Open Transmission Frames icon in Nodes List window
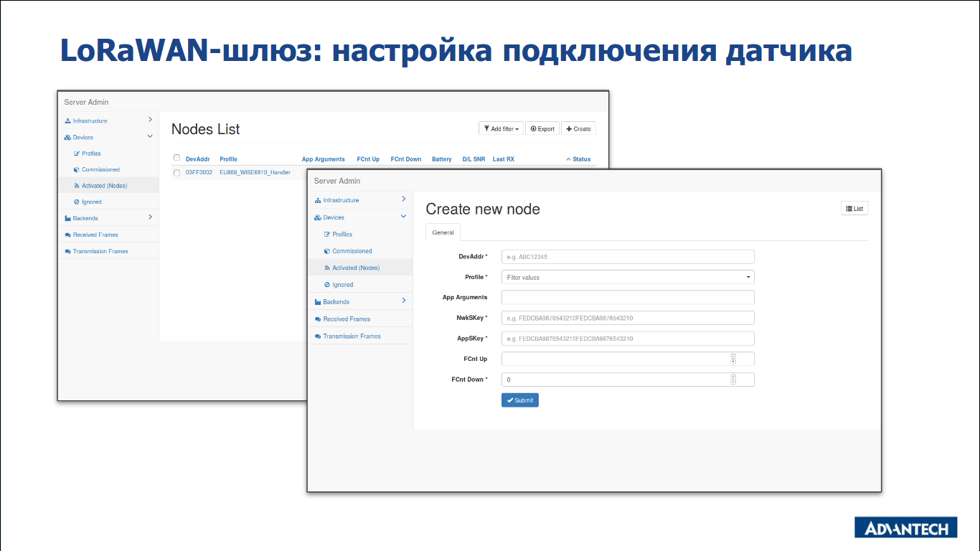Image resolution: width=980 pixels, height=551 pixels. (x=68, y=251)
